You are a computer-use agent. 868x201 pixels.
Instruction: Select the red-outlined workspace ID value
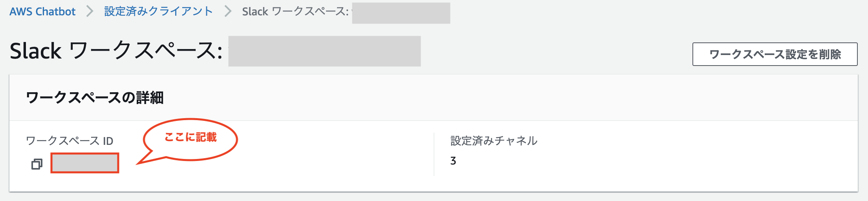coord(85,163)
